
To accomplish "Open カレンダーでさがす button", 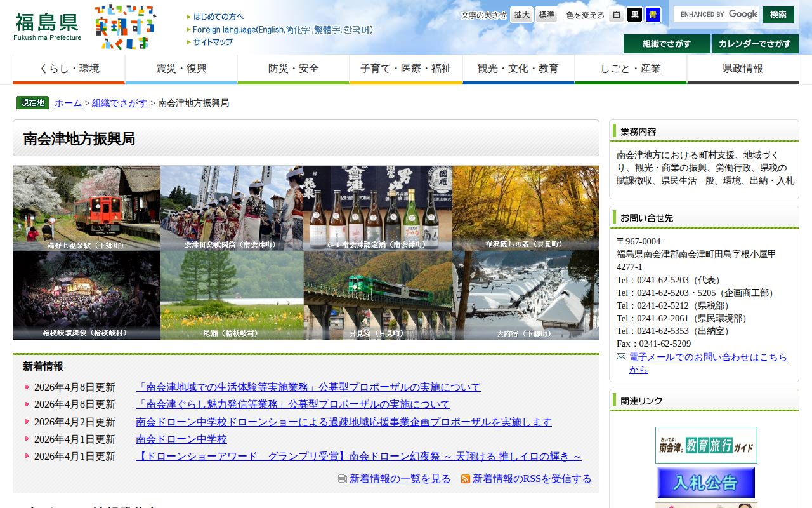I will pos(756,44).
